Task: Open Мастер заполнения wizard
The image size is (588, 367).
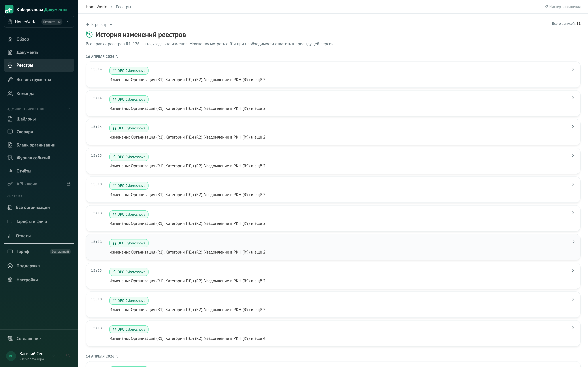Action: pos(562,7)
